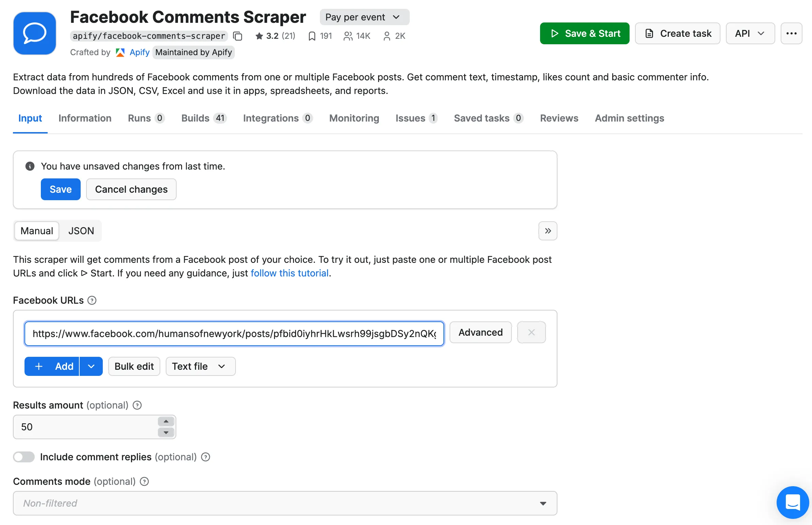Open the Builds tab
812x525 pixels.
tap(204, 118)
